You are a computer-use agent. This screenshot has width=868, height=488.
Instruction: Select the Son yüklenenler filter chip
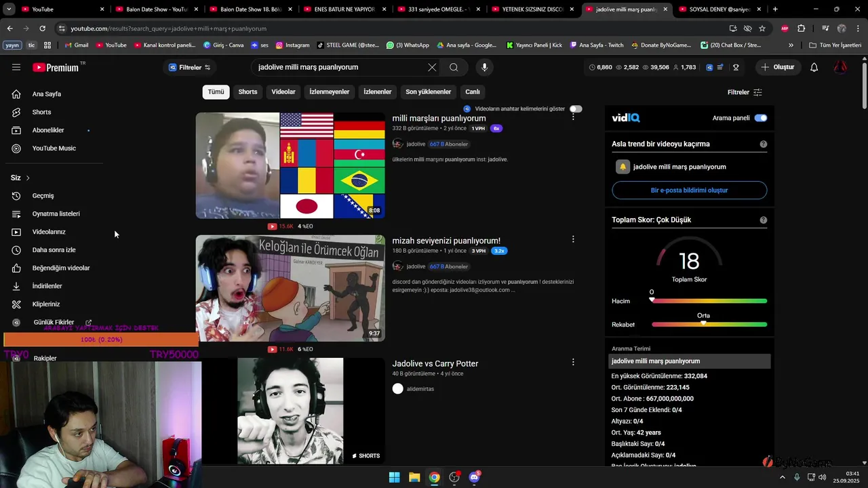click(429, 92)
